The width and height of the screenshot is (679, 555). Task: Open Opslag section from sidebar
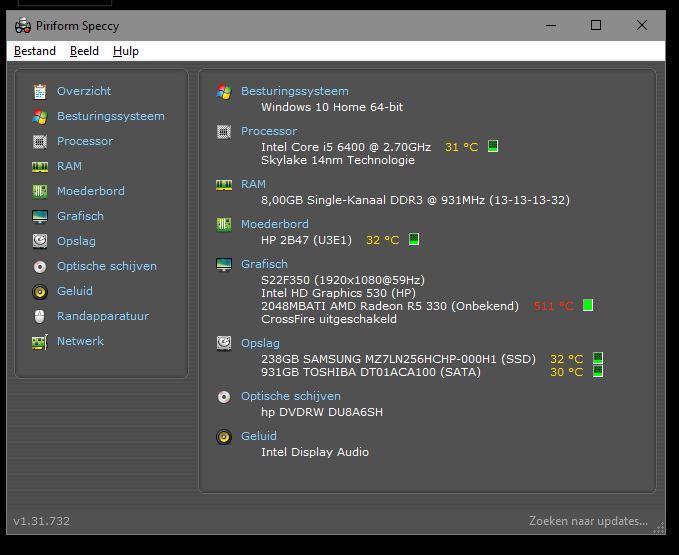76,241
